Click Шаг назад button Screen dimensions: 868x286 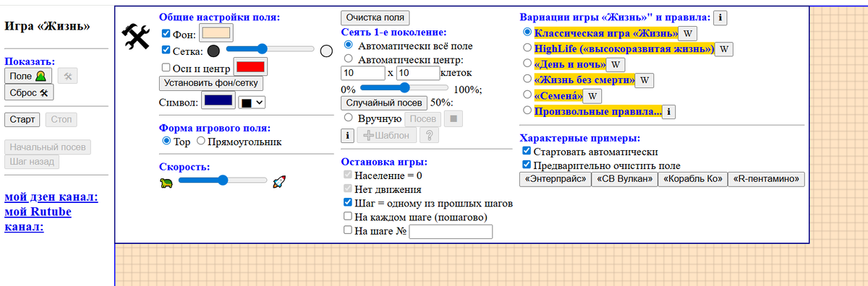point(33,162)
